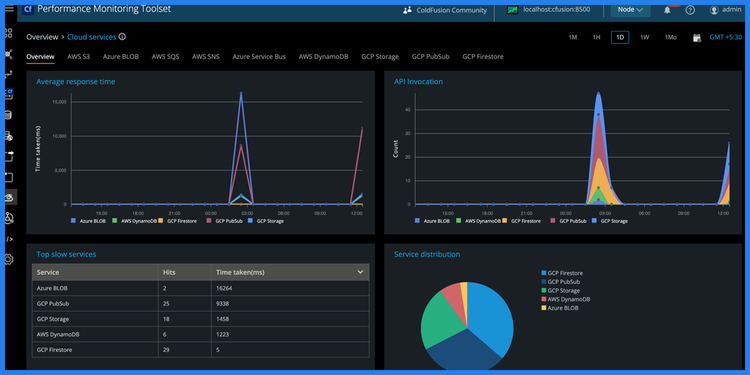This screenshot has width=750, height=375.
Task: Toggle GCP Storage in Average response time legend
Action: coord(265,221)
